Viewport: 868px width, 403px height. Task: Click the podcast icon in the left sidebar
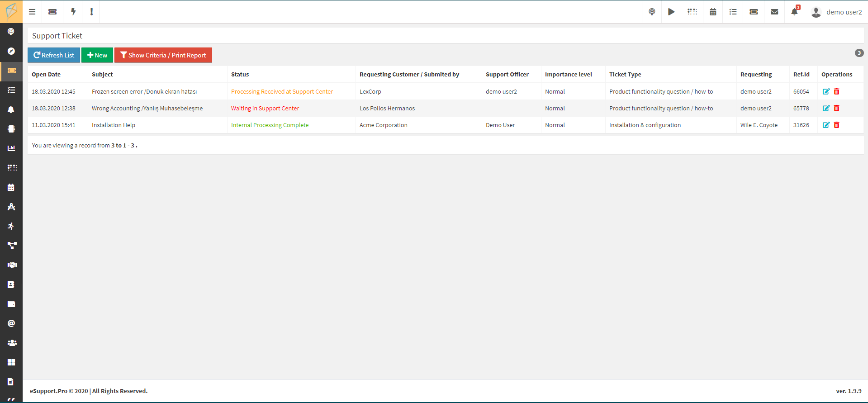tap(11, 32)
